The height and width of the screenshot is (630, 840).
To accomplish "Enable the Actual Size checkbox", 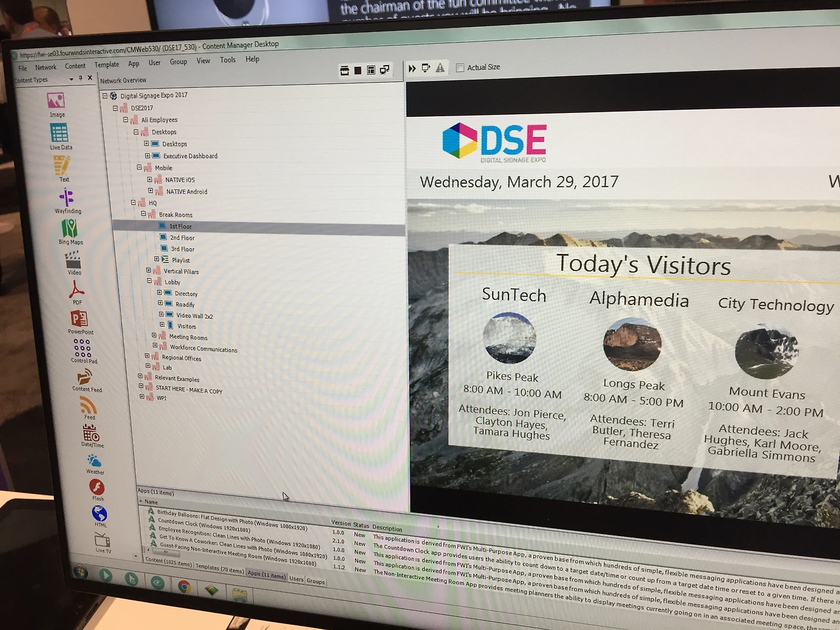I will [460, 68].
